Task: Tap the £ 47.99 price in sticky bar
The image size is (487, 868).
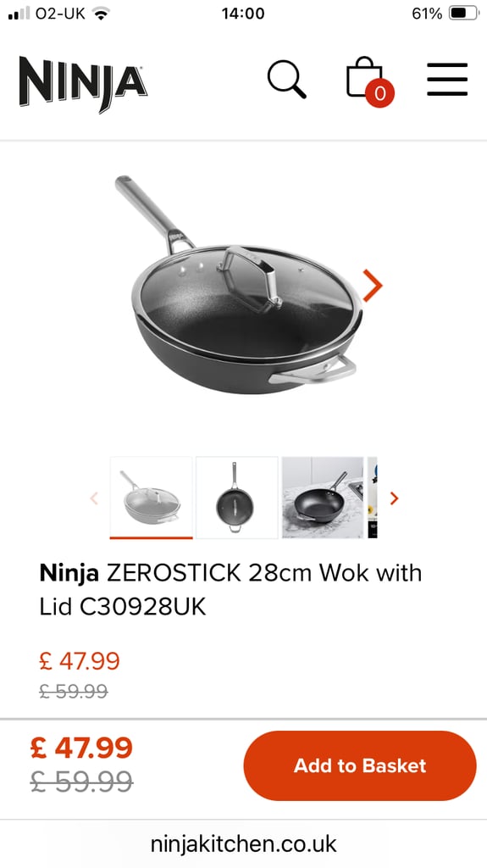Action: point(81,748)
